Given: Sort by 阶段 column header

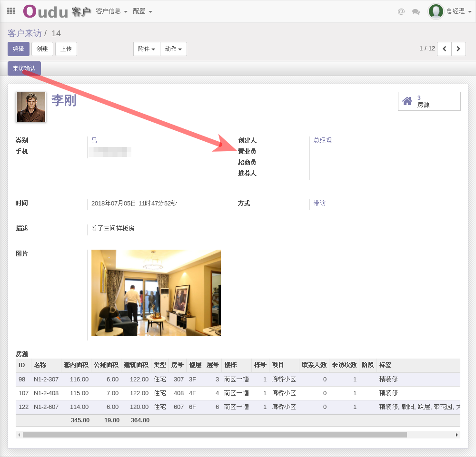Looking at the screenshot, I should tap(367, 365).
